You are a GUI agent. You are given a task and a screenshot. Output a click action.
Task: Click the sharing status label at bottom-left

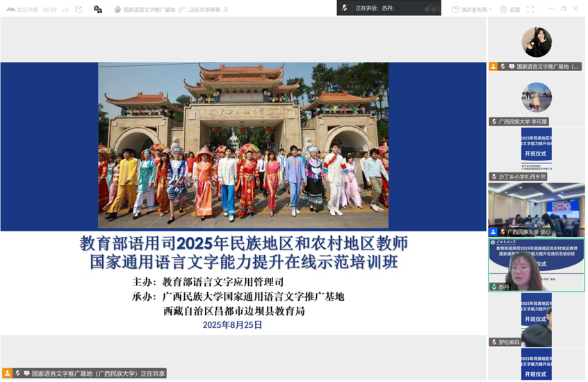97,374
